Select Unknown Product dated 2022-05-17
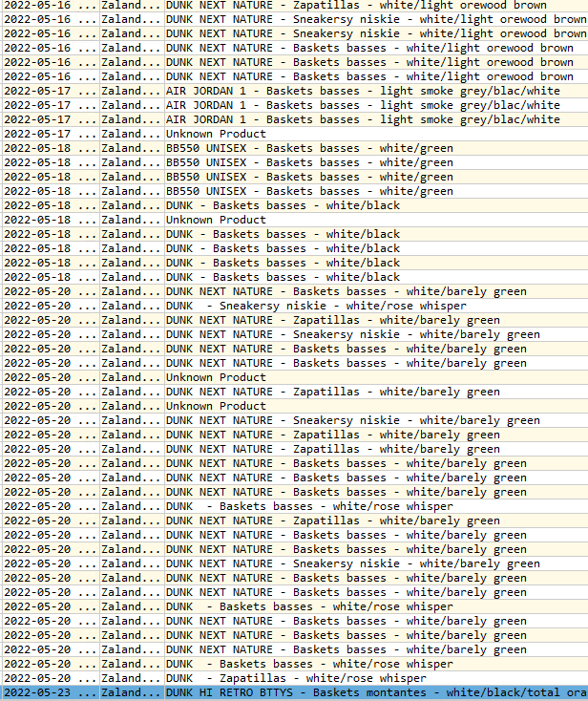 pyautogui.click(x=376, y=134)
